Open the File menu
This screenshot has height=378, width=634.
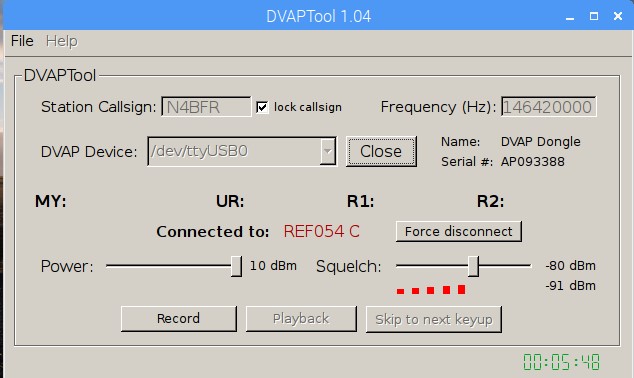22,41
